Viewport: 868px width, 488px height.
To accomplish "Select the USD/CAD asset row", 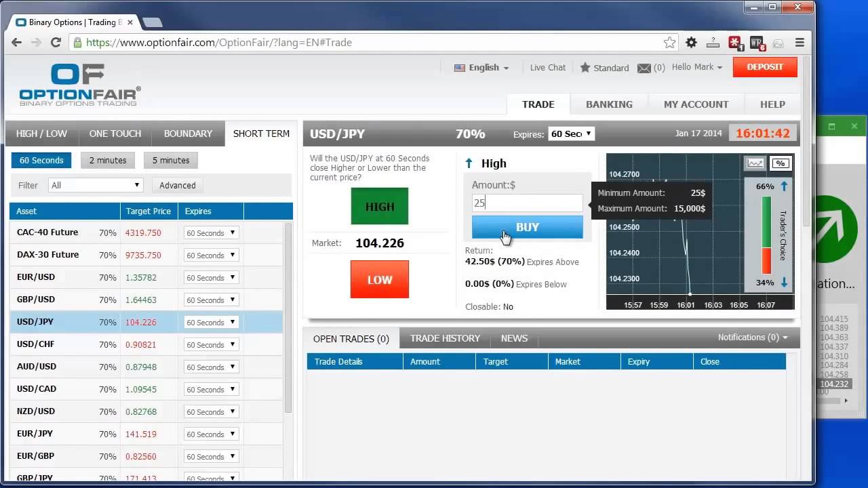I will point(146,389).
